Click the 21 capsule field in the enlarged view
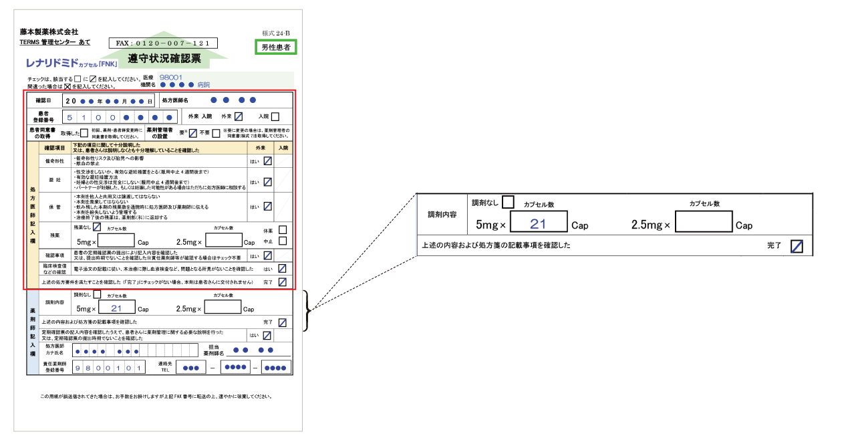 [x=539, y=223]
